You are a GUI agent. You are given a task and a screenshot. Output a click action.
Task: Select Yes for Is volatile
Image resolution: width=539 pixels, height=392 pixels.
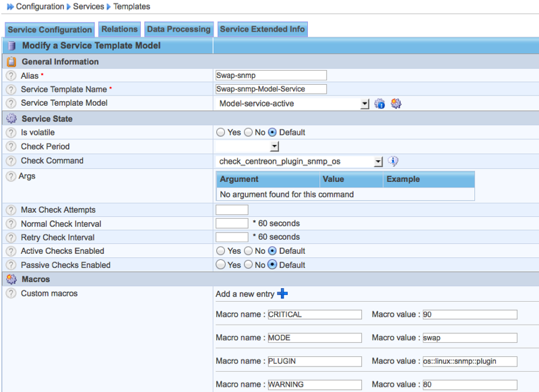220,133
